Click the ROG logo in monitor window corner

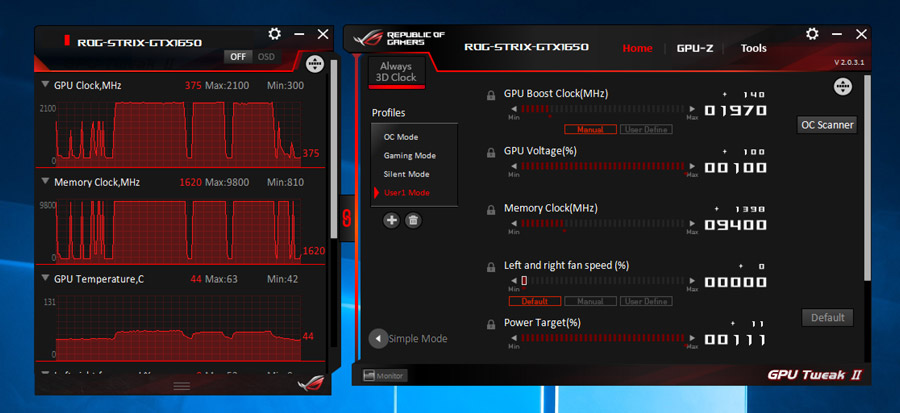[311, 383]
